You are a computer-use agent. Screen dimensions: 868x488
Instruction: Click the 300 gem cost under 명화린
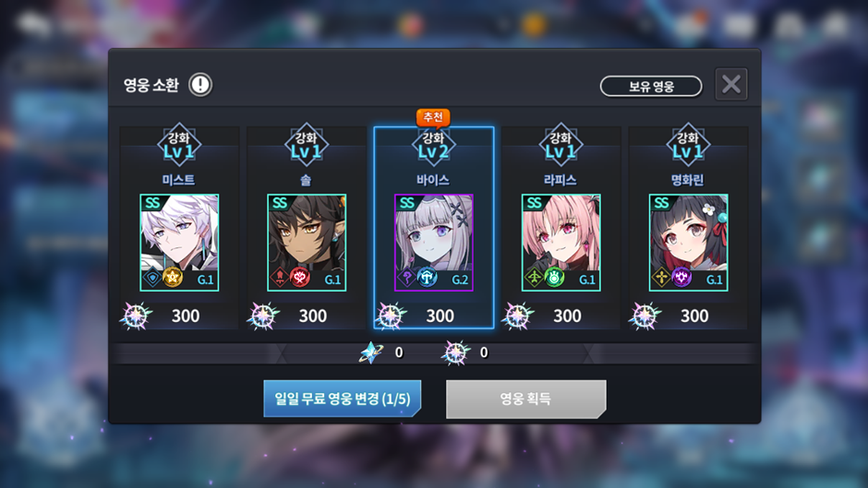click(x=694, y=315)
